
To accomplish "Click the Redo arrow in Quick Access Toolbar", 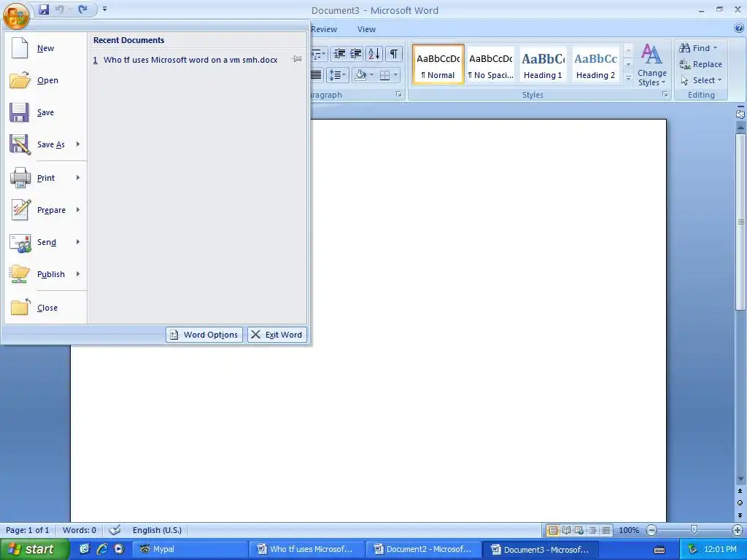I will [82, 9].
